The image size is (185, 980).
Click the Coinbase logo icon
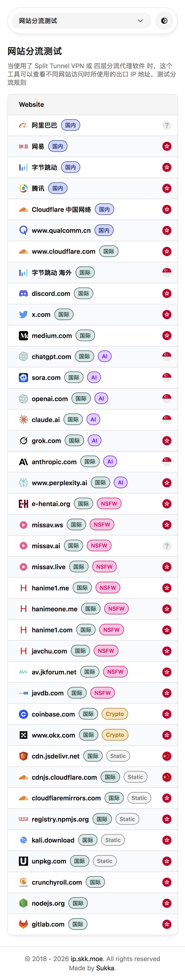point(23,714)
